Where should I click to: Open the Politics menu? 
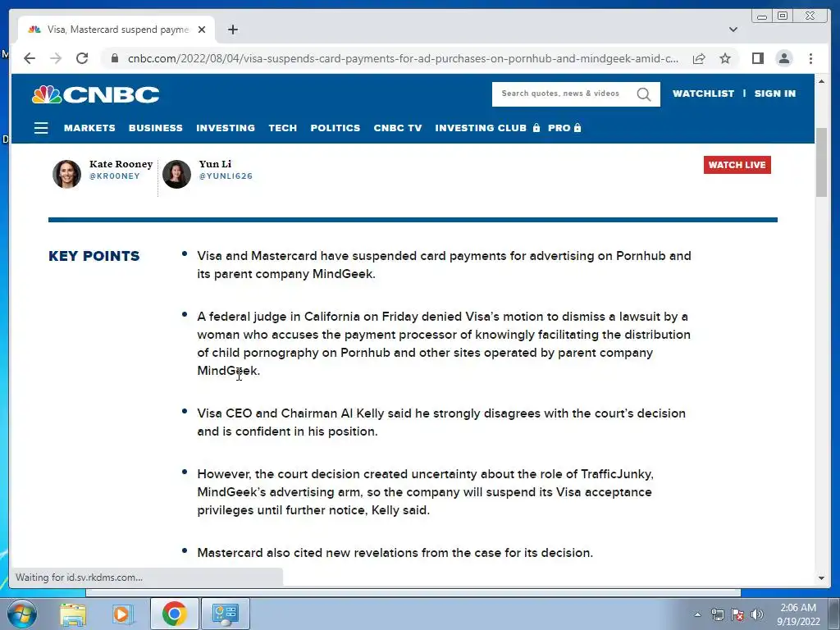(x=336, y=127)
